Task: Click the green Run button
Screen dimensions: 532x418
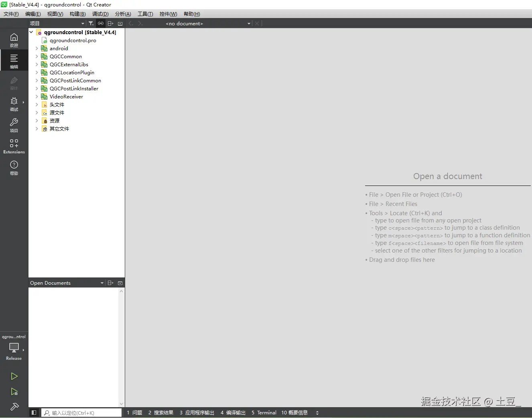Action: click(14, 376)
